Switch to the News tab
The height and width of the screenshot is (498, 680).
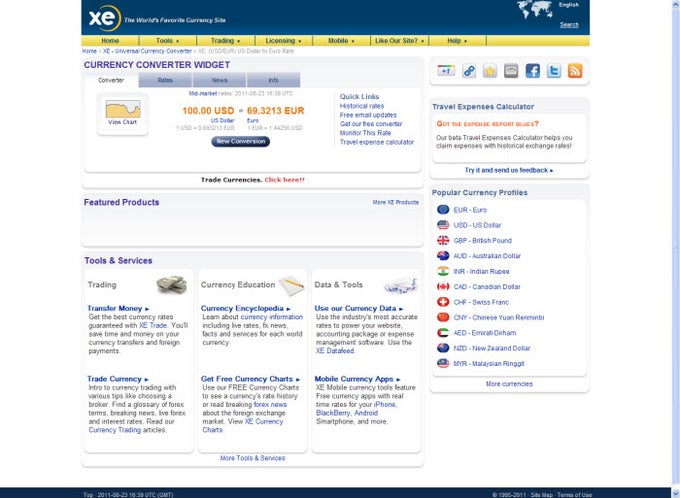click(219, 80)
